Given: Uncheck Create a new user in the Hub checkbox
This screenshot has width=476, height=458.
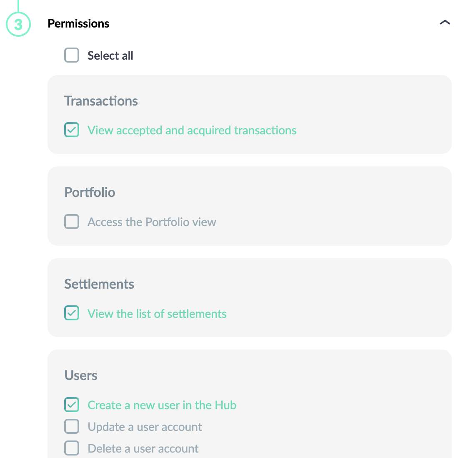Looking at the screenshot, I should tap(72, 405).
